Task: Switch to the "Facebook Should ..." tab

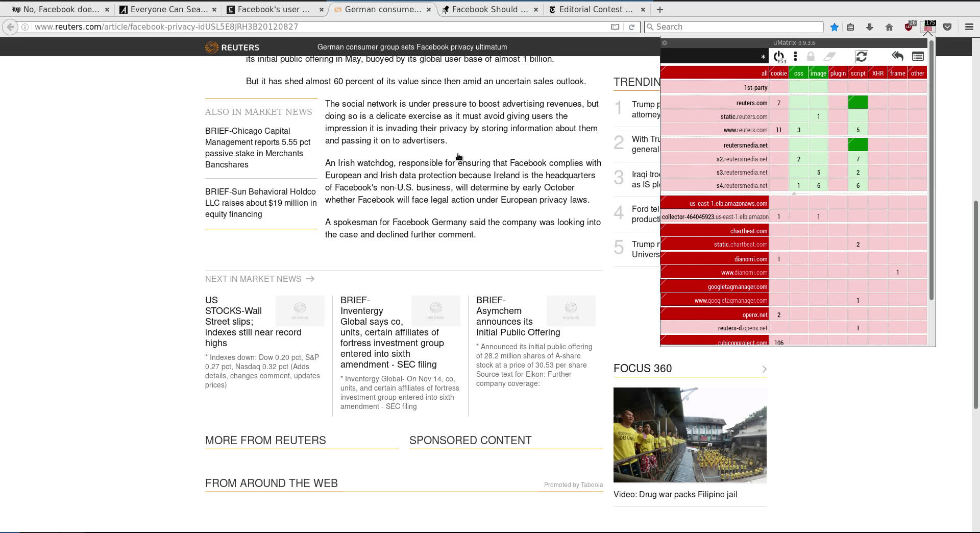Action: [x=489, y=9]
